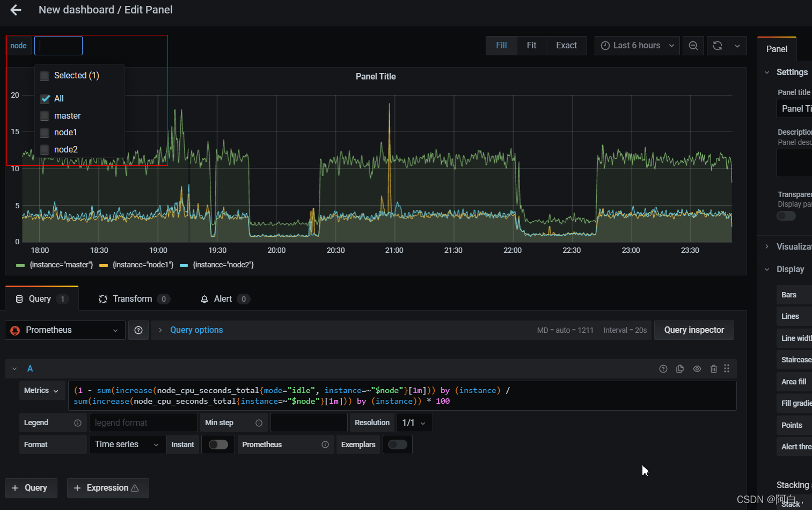Click the Query tab database icon

[19, 299]
